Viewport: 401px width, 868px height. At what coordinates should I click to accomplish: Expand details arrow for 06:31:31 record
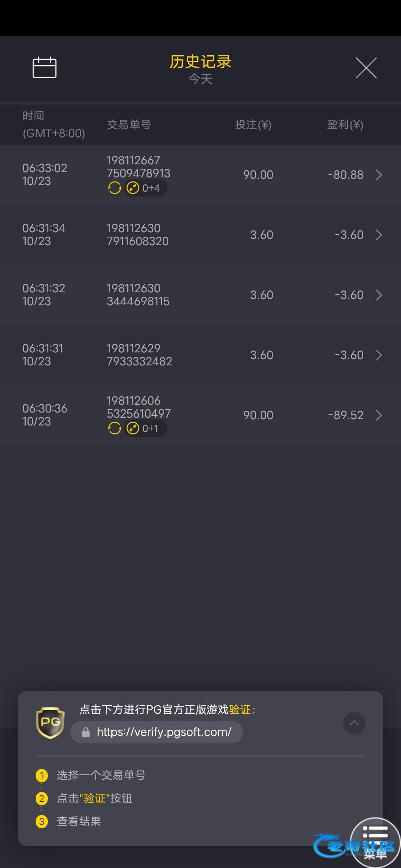pyautogui.click(x=379, y=355)
